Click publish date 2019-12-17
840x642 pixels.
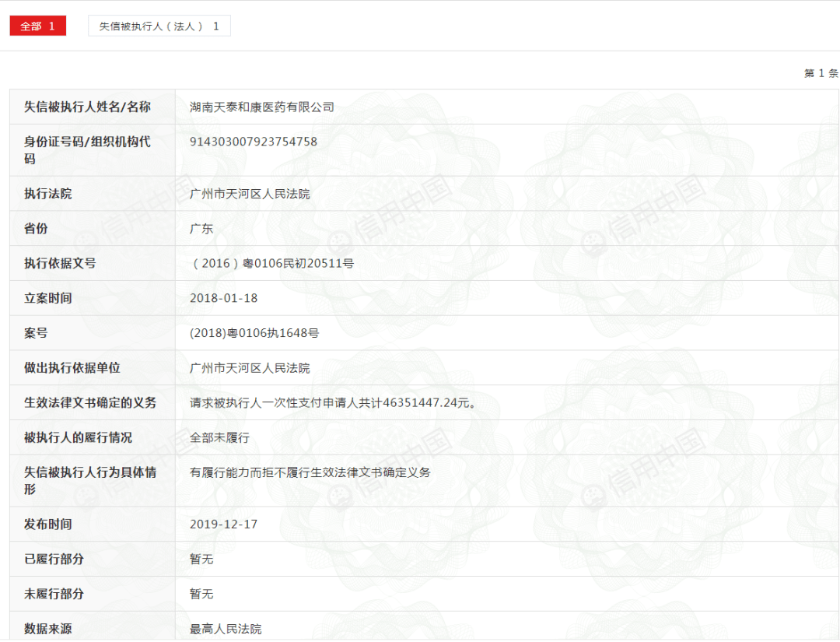(223, 524)
